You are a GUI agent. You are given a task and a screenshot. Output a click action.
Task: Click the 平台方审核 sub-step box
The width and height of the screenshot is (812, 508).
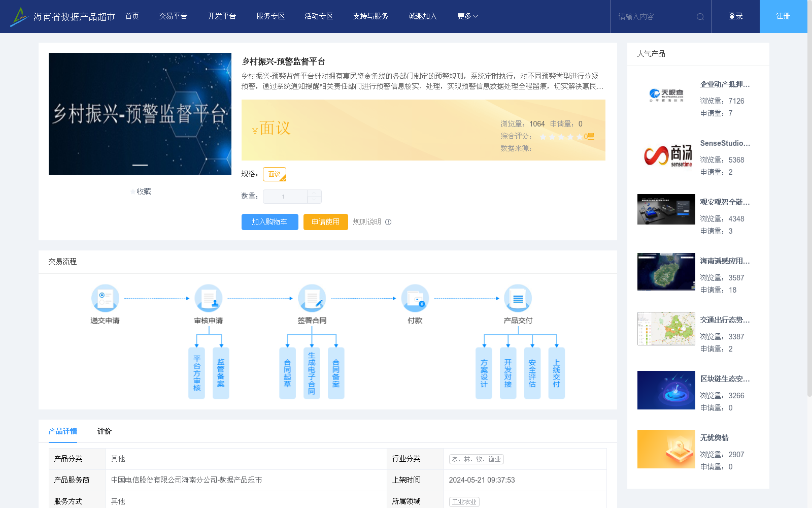point(196,373)
